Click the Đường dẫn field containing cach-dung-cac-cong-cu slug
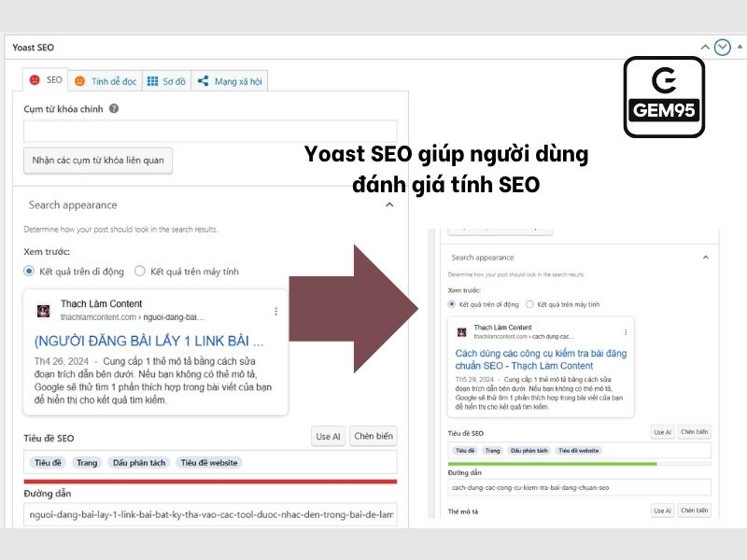 click(579, 487)
